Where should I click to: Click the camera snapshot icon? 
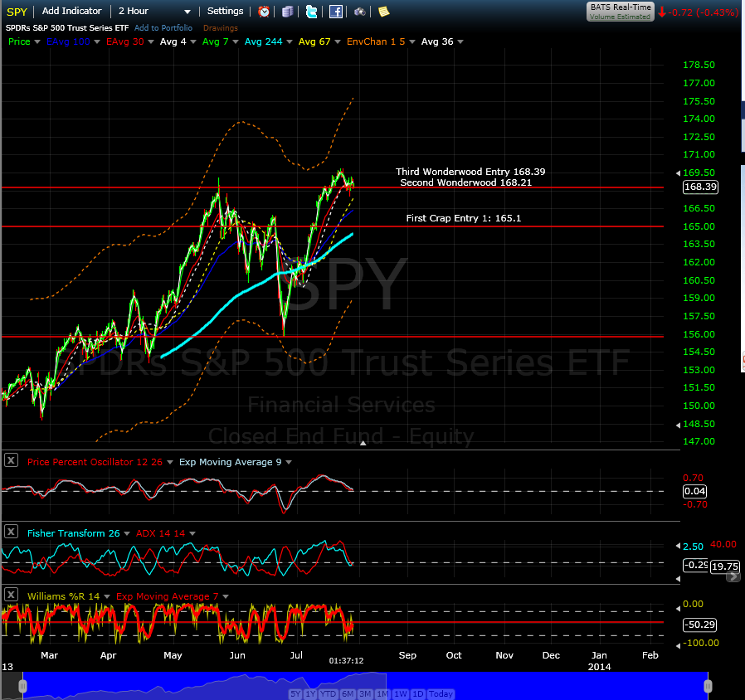(360, 12)
